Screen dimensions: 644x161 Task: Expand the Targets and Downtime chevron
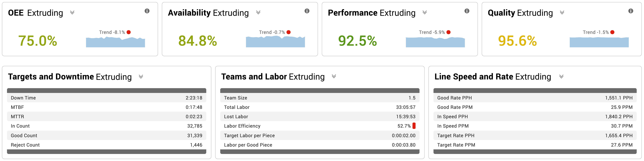(141, 77)
